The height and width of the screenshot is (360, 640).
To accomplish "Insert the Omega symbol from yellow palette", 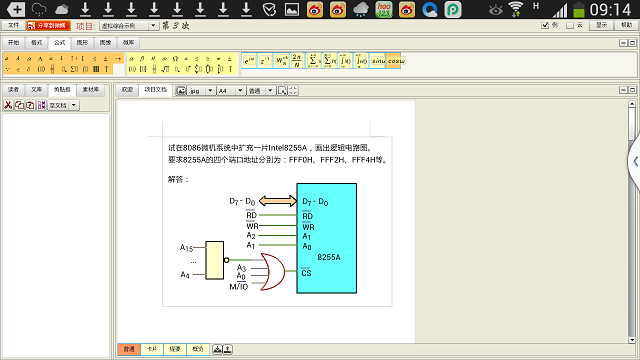I will [x=175, y=59].
